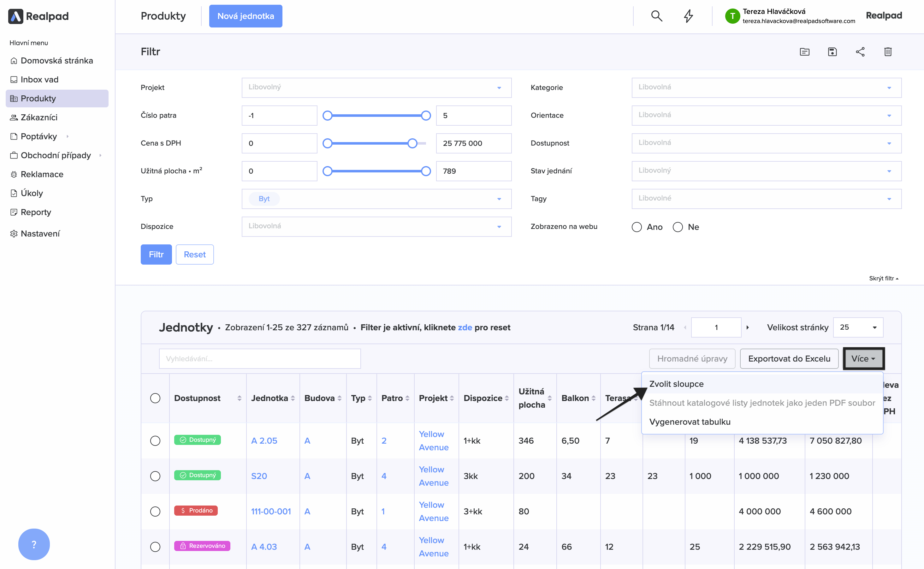Choose Zvolit sloupce from the Více menu
Screen dimensions: 924x569
point(676,384)
